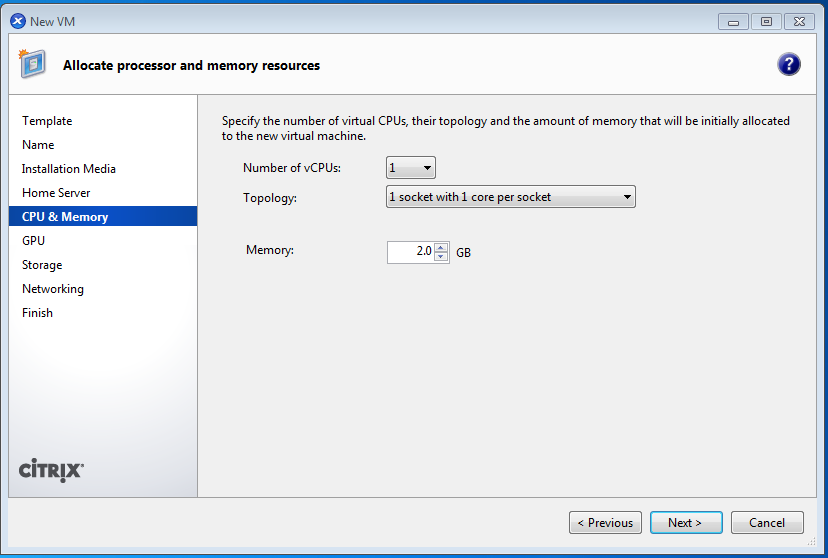Decrease memory using the down arrow
Screen dimensions: 828x558
coord(441,257)
